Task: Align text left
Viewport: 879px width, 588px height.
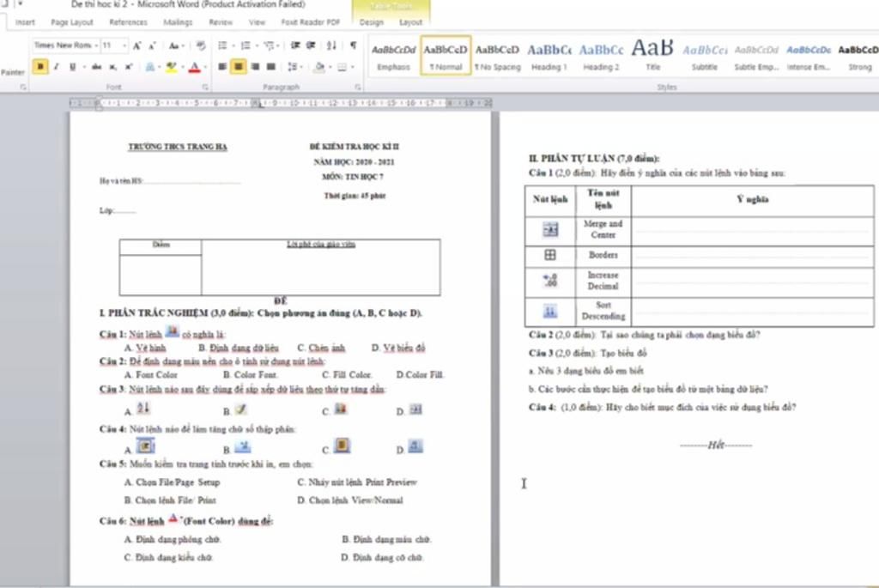Action: pyautogui.click(x=222, y=67)
